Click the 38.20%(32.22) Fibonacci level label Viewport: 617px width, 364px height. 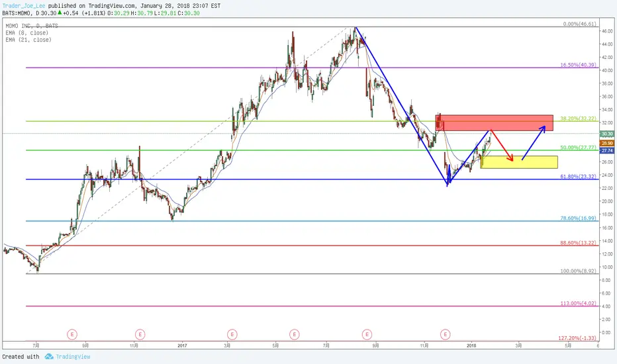578,118
